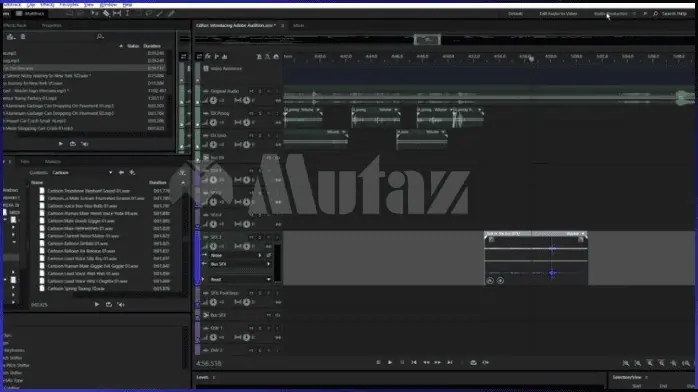
Task: Mute the DX Proxy track
Action: pos(251,113)
